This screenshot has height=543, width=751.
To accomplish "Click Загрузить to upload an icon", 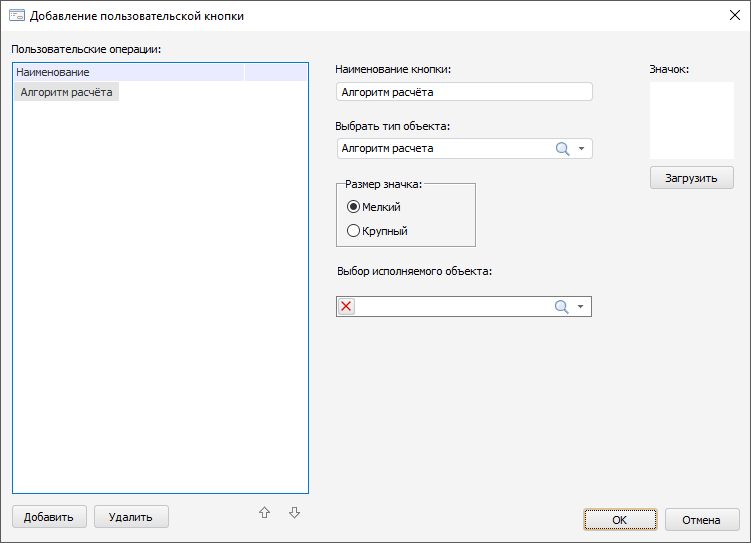I will click(x=691, y=178).
